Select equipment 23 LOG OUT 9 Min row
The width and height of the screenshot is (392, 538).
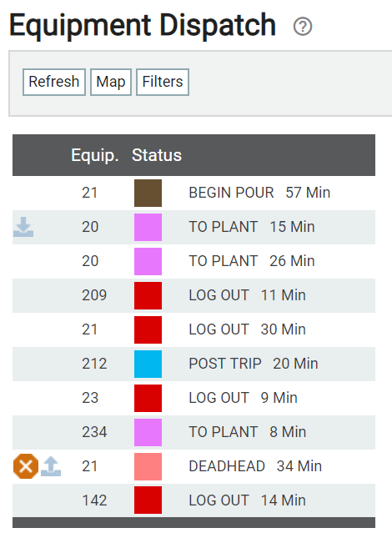coord(193,398)
